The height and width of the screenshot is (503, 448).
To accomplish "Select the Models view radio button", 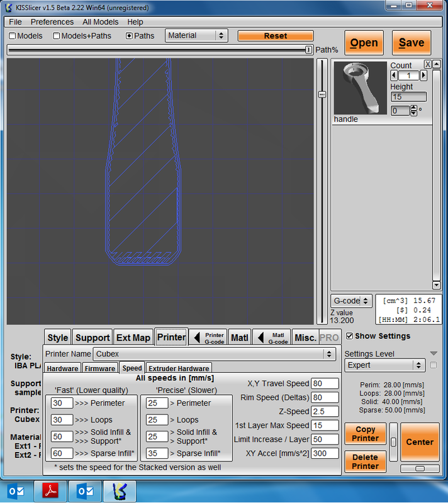I will click(x=12, y=36).
